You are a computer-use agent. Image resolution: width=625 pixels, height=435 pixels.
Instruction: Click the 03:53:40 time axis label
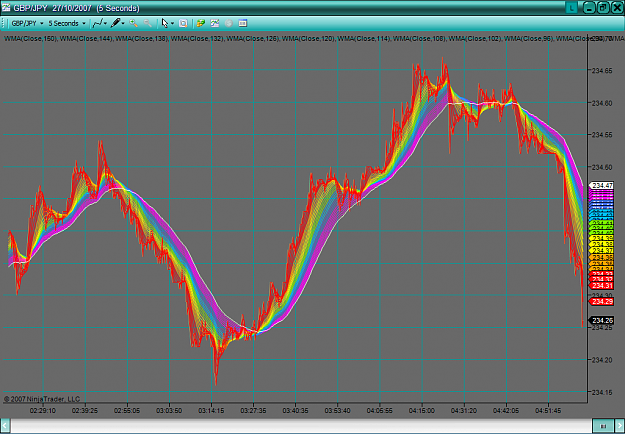click(x=338, y=409)
